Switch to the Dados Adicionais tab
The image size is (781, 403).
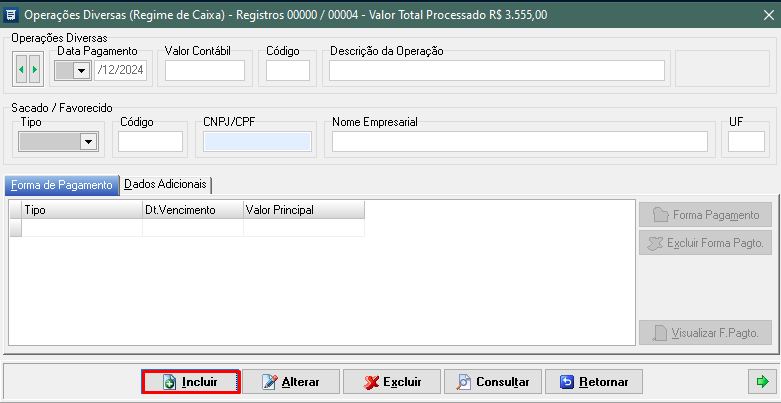click(166, 185)
